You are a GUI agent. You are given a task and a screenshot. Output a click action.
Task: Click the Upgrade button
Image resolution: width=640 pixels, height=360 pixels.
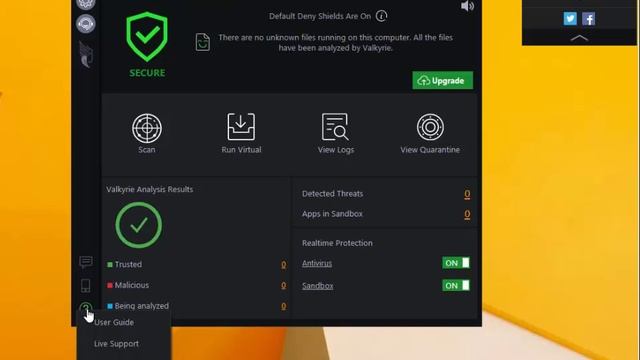click(x=442, y=80)
